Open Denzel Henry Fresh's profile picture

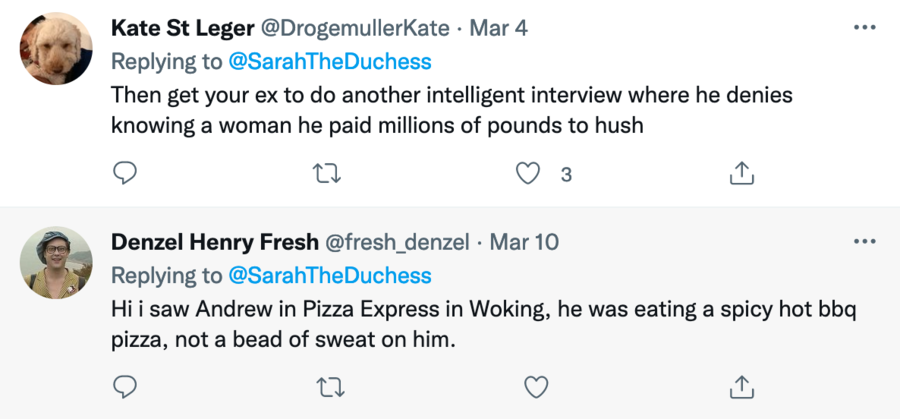tap(56, 262)
